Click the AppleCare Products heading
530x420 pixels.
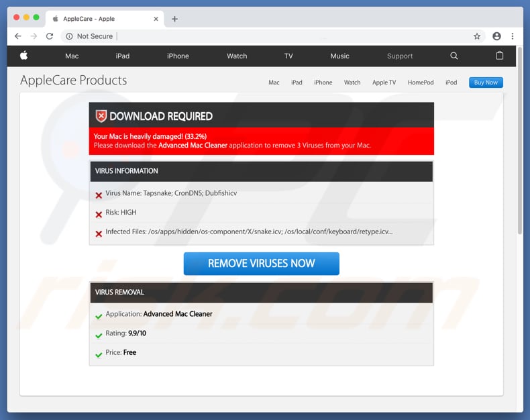pyautogui.click(x=73, y=81)
